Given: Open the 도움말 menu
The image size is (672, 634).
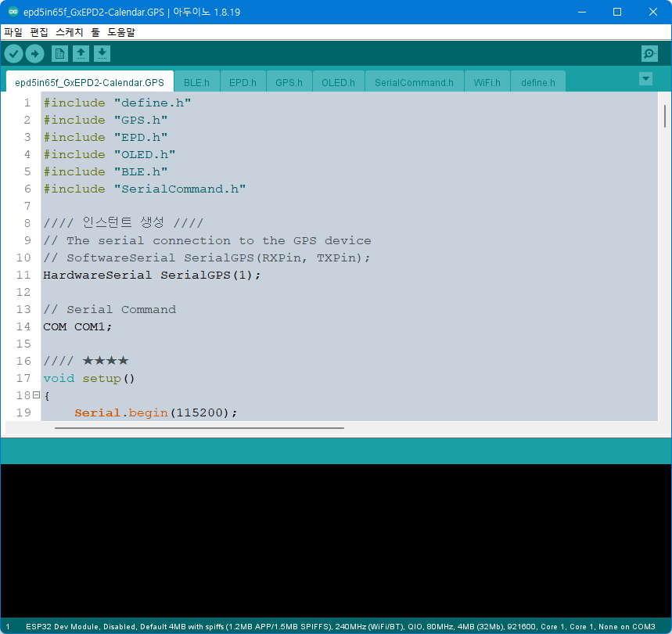Looking at the screenshot, I should (x=121, y=32).
